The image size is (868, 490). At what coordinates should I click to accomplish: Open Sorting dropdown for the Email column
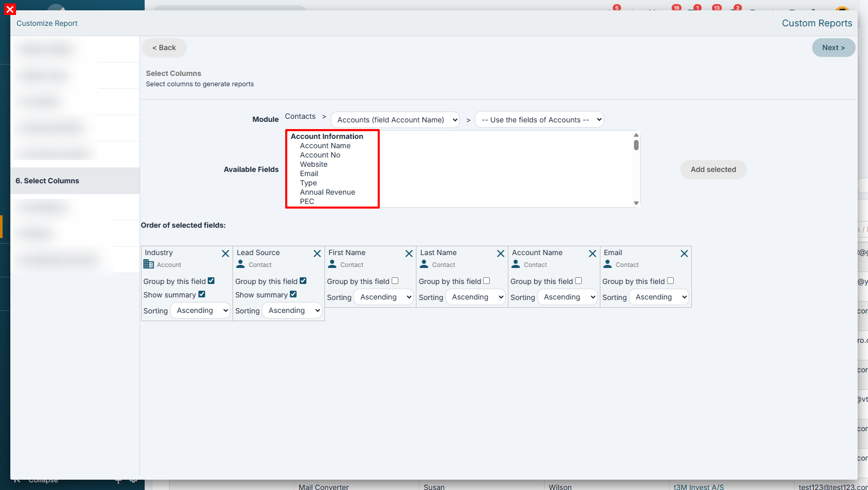659,297
